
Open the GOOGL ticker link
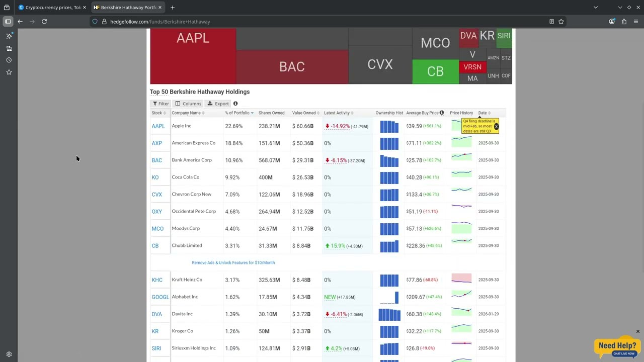tap(160, 297)
